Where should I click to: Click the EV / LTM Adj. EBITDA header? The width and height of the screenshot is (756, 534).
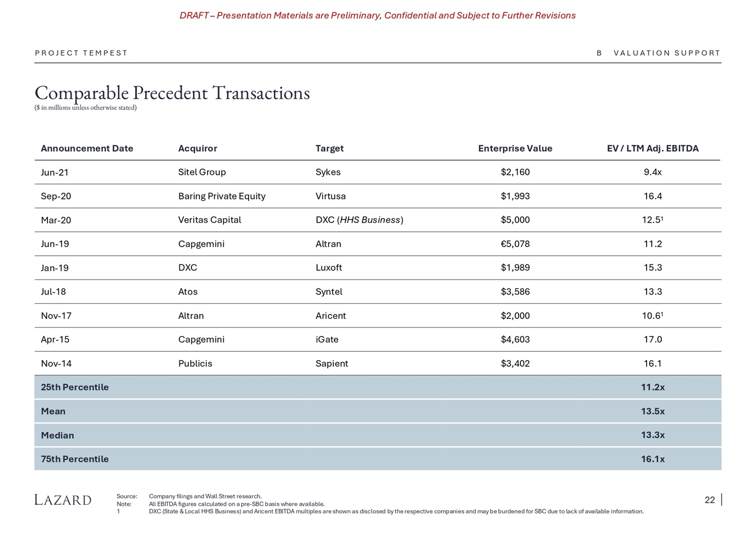click(652, 149)
